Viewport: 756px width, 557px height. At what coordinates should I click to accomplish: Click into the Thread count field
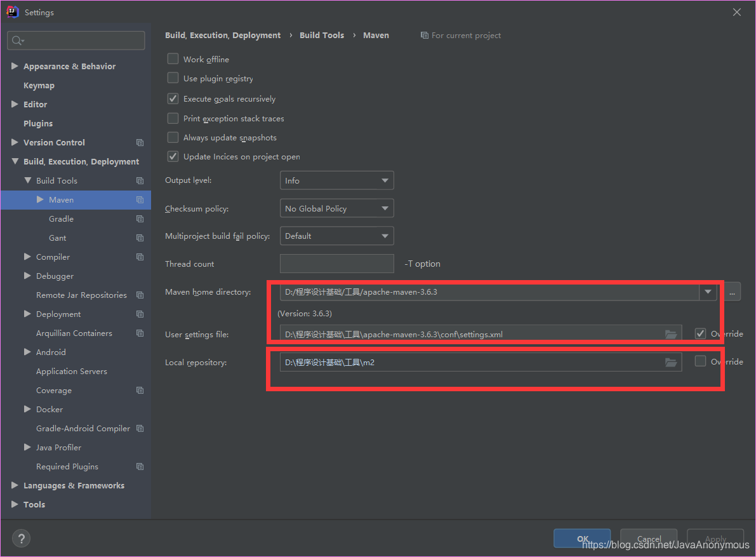(336, 264)
